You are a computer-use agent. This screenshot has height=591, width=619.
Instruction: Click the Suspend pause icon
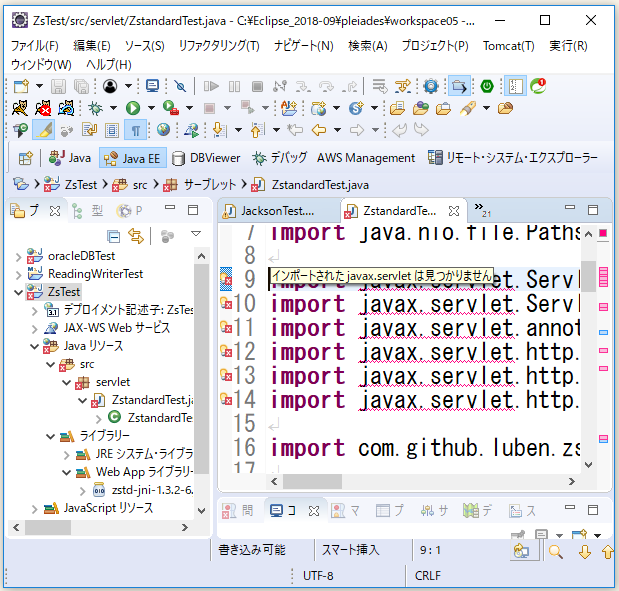pyautogui.click(x=234, y=86)
